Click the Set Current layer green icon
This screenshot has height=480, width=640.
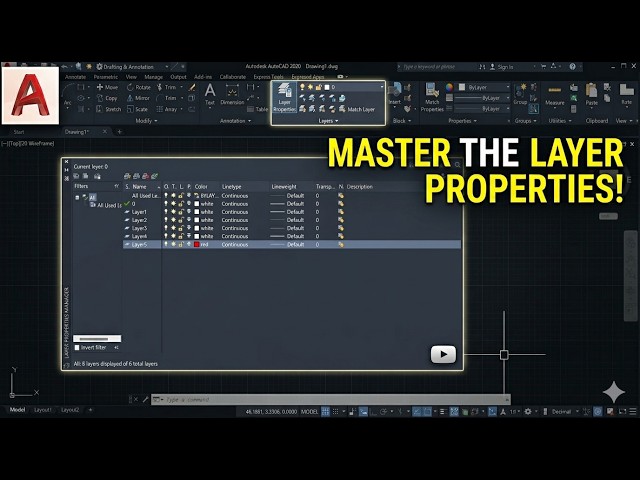pos(154,176)
